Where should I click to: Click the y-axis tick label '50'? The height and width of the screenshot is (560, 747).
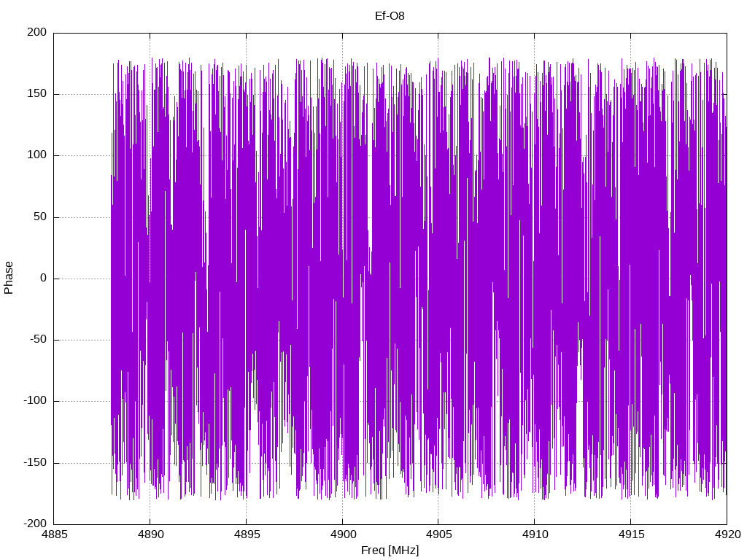40,217
